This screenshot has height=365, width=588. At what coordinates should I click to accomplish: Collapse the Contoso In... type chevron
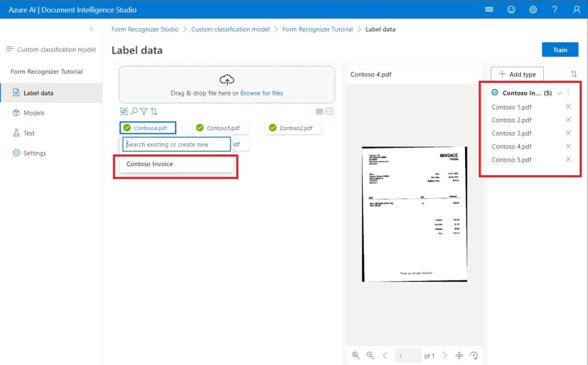tap(559, 93)
